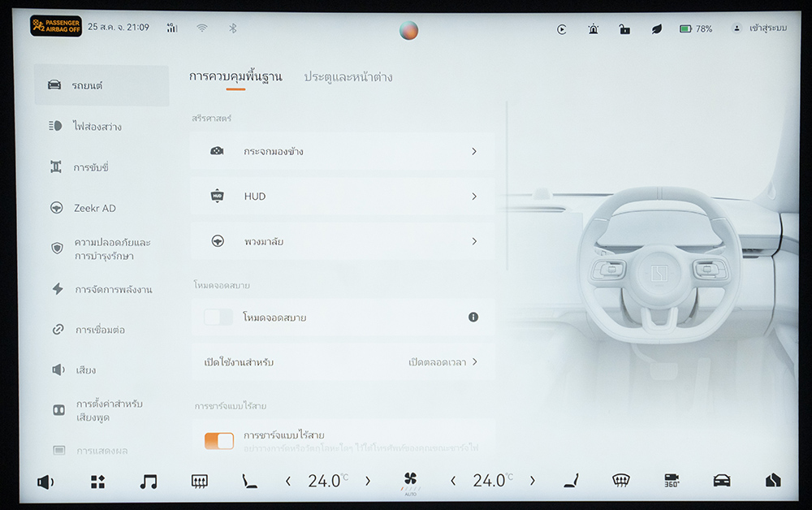Screen dimensions: 812x510
Task: Tap the info icon beside โหมดจอดสบาย
Action: coord(473,317)
